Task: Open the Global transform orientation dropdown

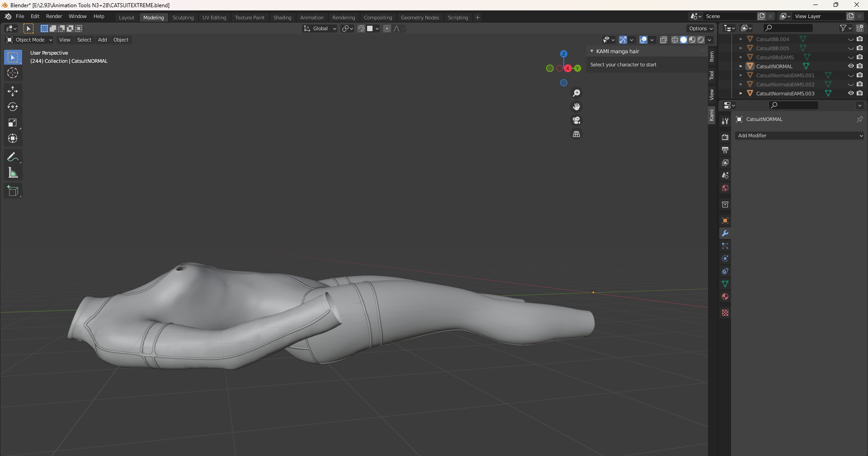Action: point(320,28)
